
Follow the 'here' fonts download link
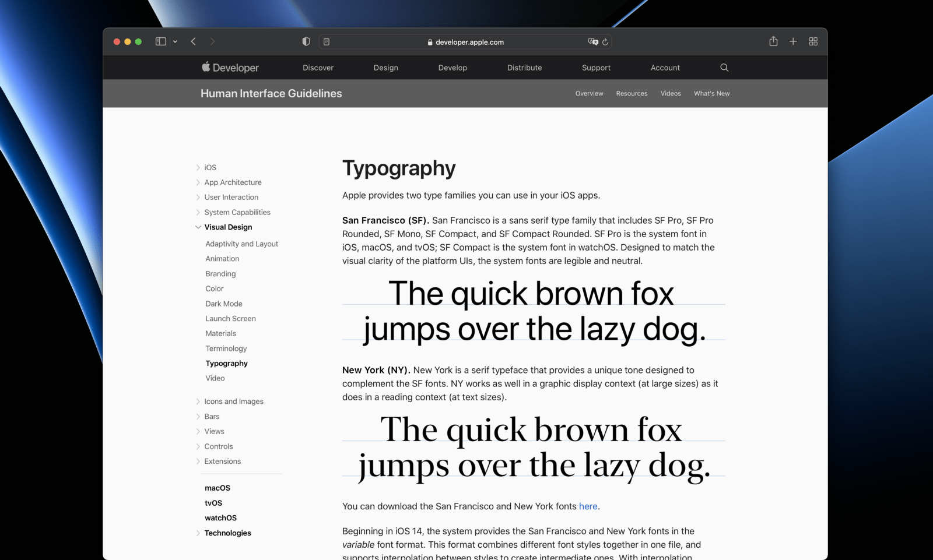click(588, 506)
